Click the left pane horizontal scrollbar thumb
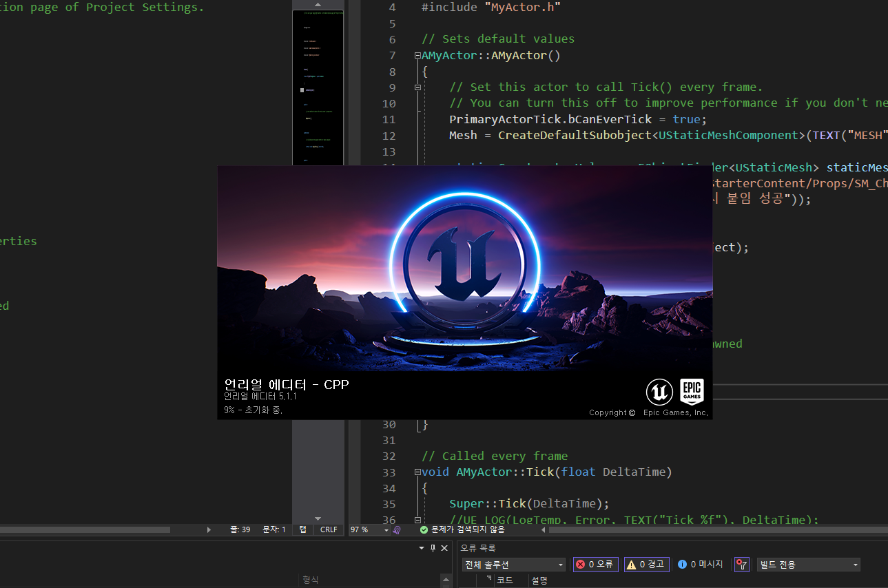The image size is (888, 588). pos(85,530)
